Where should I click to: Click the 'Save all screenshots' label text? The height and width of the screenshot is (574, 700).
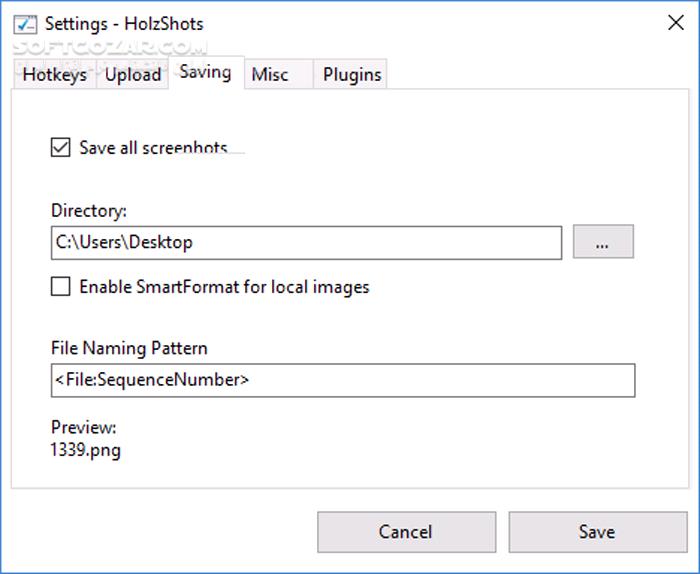[153, 148]
